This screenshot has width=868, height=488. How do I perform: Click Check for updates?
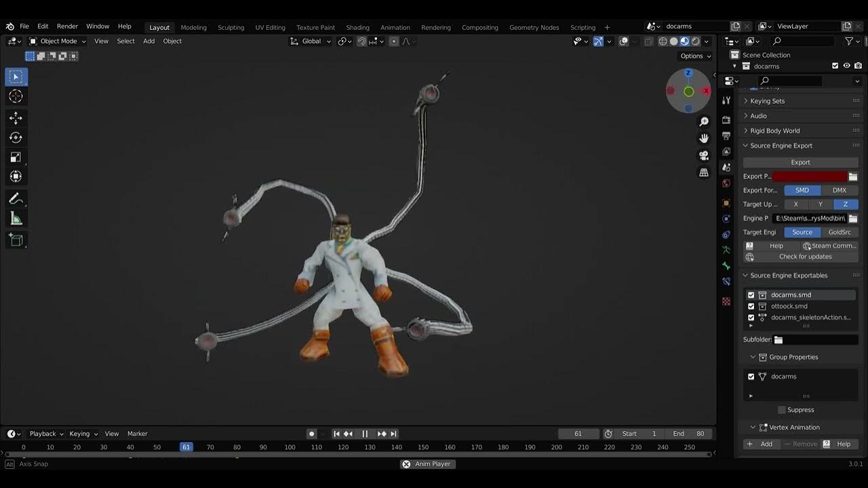click(801, 257)
